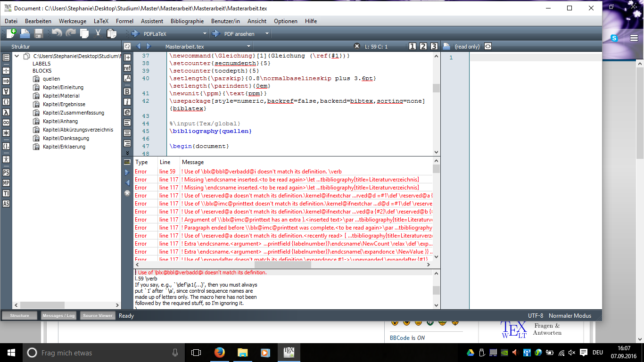Image resolution: width=644 pixels, height=362 pixels.
Task: Create a new document with the toolbar icon
Action: pyautogui.click(x=11, y=33)
